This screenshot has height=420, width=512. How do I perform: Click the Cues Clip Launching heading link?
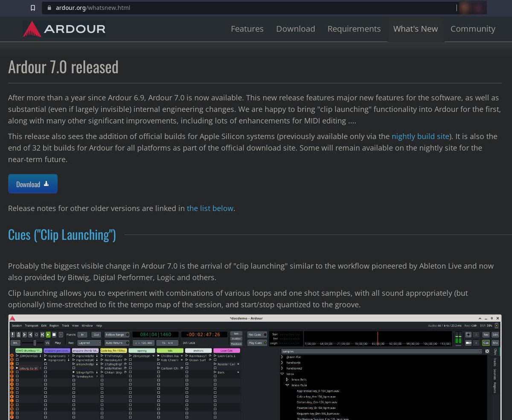[x=62, y=235]
